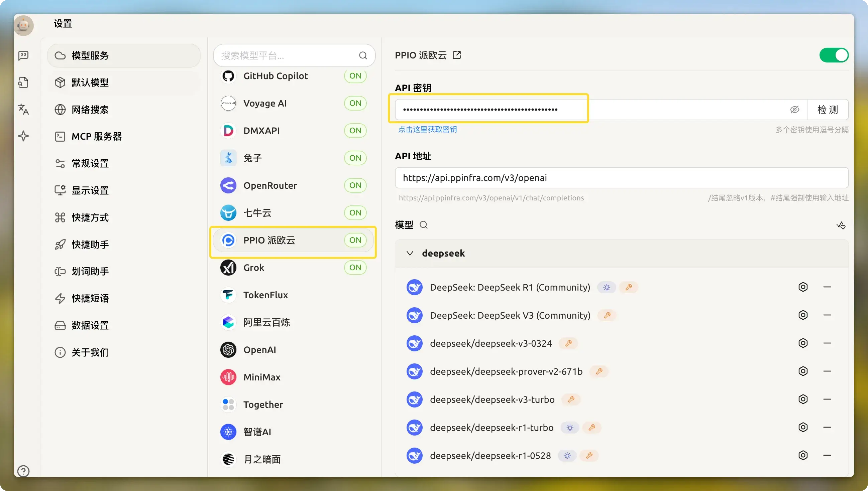Click the sparkle mini-apps sidebar icon
Image resolution: width=868 pixels, height=491 pixels.
tap(23, 136)
